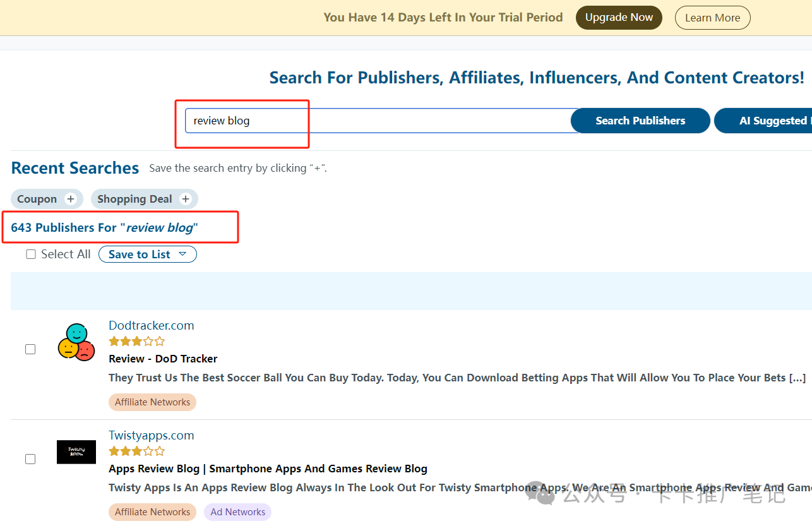Click the Recent Searches heading
Image resolution: width=812 pixels, height=526 pixels.
coord(75,168)
